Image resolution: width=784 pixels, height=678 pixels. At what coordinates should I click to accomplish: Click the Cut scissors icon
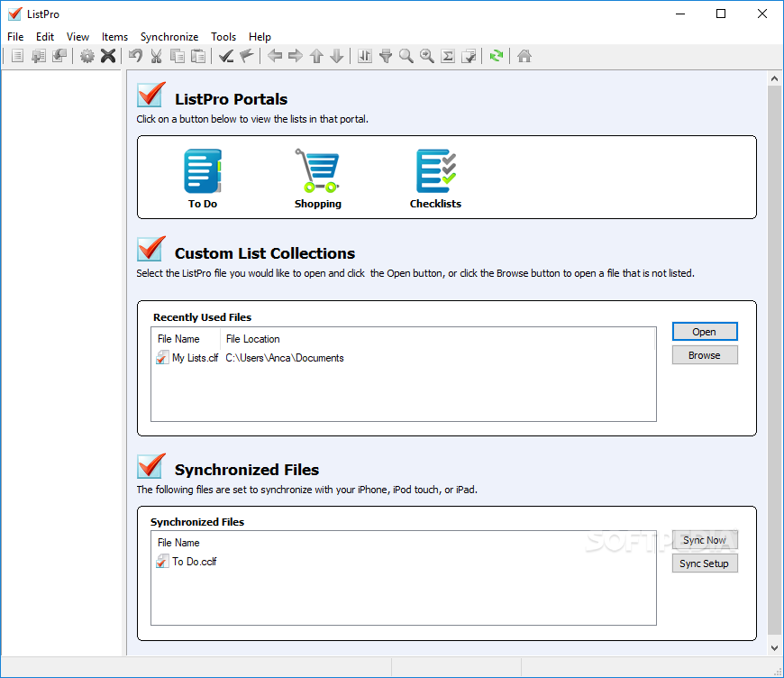pyautogui.click(x=157, y=56)
